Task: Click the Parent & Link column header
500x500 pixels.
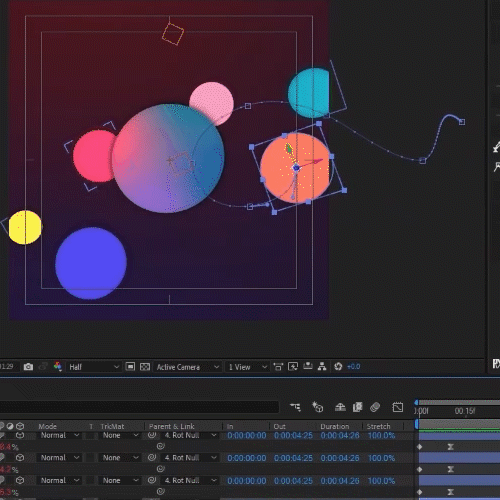Action: click(172, 426)
